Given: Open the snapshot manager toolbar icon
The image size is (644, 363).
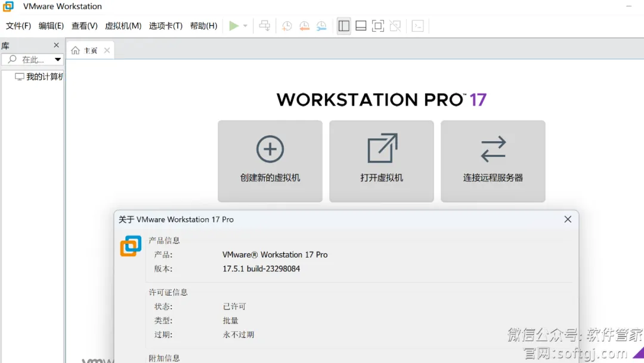Looking at the screenshot, I should 321,26.
